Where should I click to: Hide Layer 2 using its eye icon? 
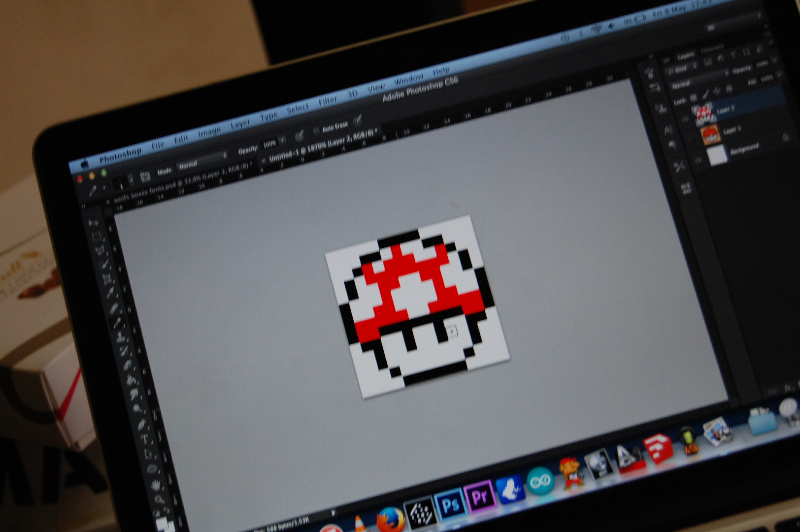click(x=685, y=119)
